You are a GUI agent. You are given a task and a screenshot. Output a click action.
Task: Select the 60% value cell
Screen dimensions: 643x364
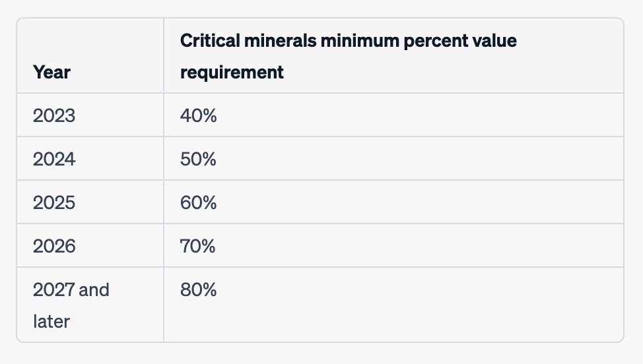coord(198,202)
